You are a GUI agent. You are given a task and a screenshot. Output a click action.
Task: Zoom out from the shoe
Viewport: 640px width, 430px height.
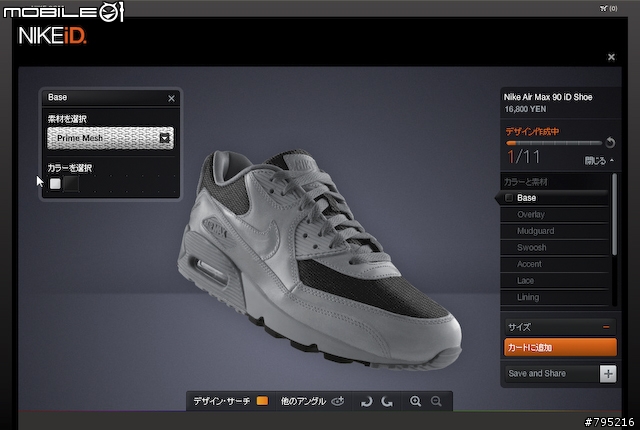click(x=436, y=401)
